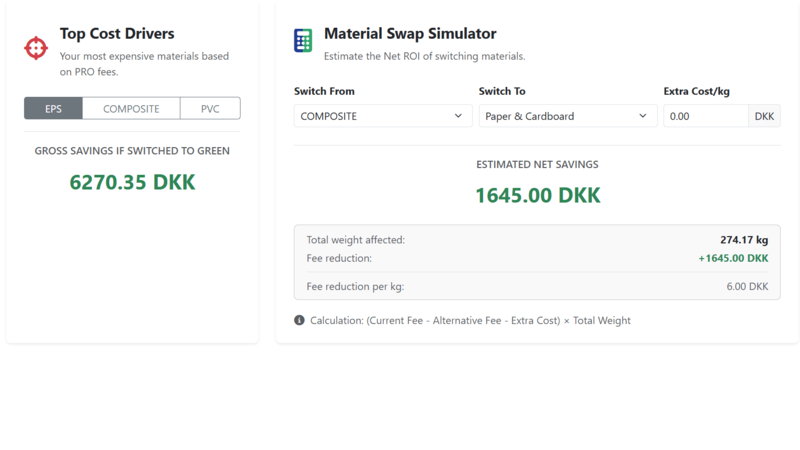Switch to the COMPOSITE tab
This screenshot has width=800, height=450.
point(131,108)
